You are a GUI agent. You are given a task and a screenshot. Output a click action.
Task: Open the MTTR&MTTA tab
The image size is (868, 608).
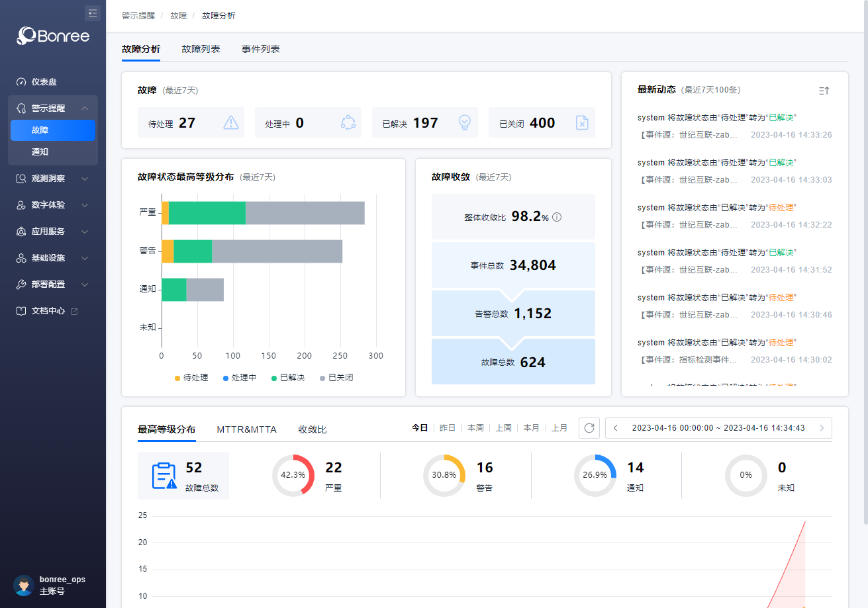[246, 429]
